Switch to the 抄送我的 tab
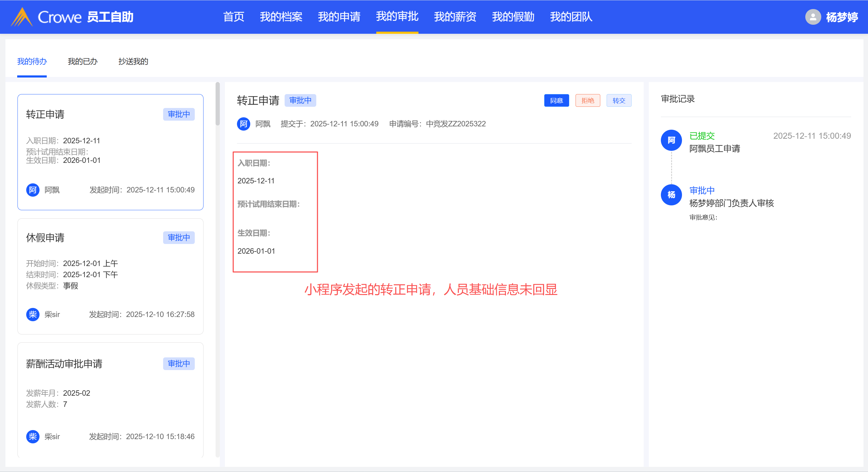 point(133,61)
